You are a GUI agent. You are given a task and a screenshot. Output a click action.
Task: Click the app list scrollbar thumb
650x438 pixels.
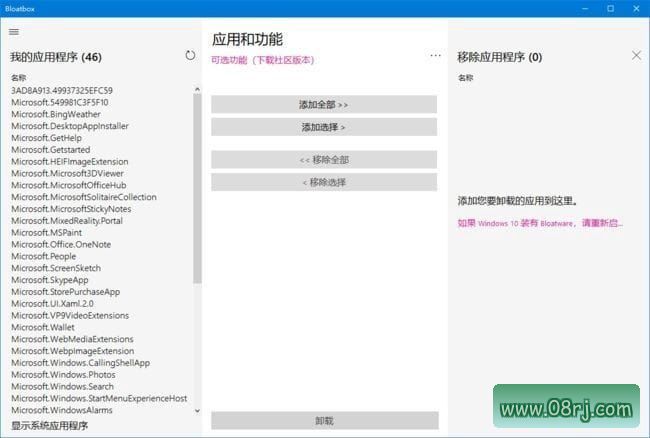coord(197,189)
